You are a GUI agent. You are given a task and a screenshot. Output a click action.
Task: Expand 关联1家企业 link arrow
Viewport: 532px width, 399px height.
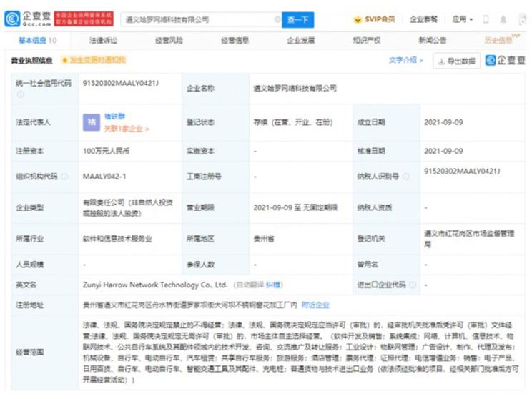click(x=147, y=129)
